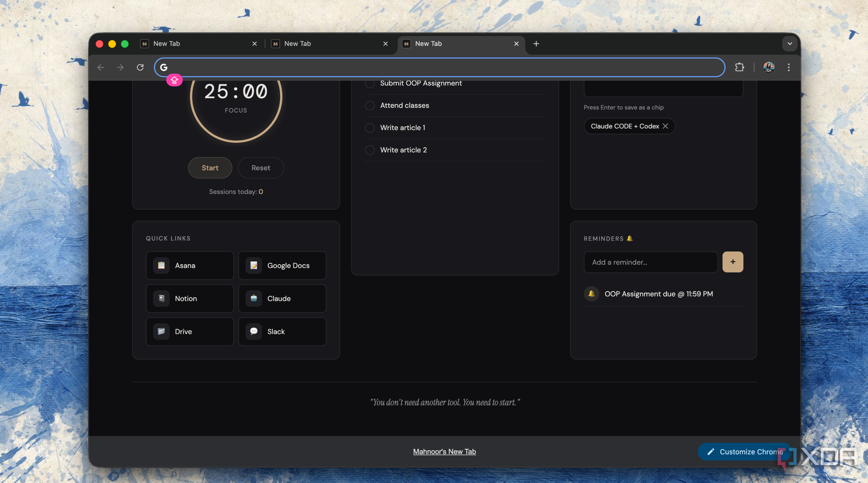This screenshot has width=868, height=483.
Task: Start the focus timer
Action: pos(210,168)
